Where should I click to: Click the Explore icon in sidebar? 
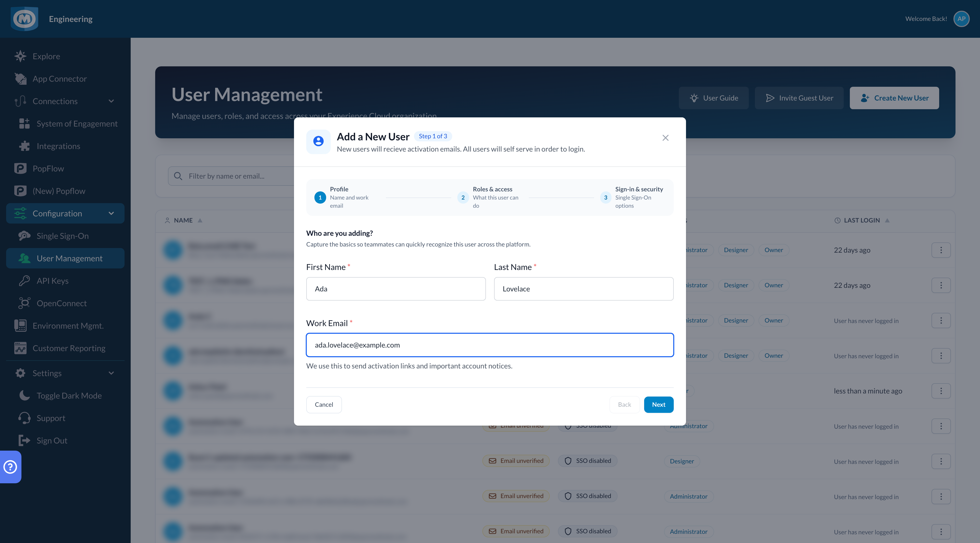[20, 56]
